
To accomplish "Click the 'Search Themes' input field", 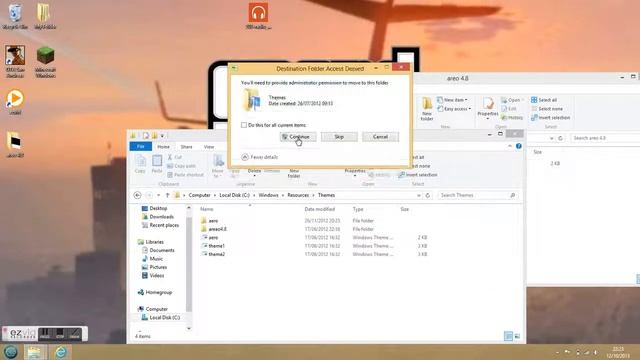I will pos(478,196).
